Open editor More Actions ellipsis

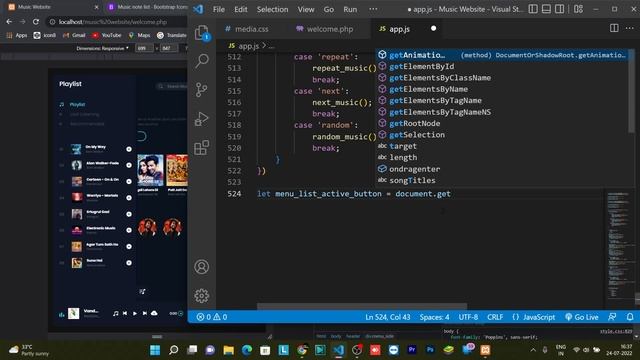coord(630,28)
